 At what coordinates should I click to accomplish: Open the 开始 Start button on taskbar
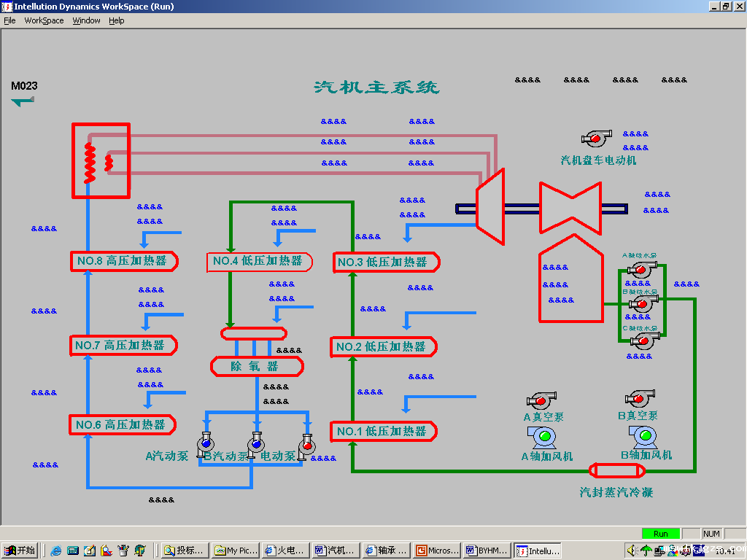tap(20, 551)
